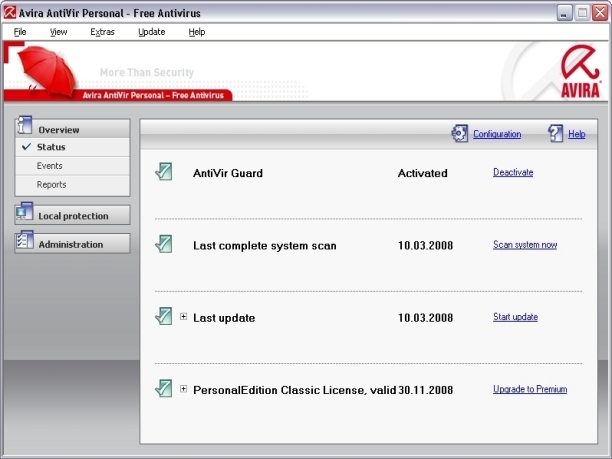
Task: Click the Last complete system scan status icon
Action: [164, 244]
